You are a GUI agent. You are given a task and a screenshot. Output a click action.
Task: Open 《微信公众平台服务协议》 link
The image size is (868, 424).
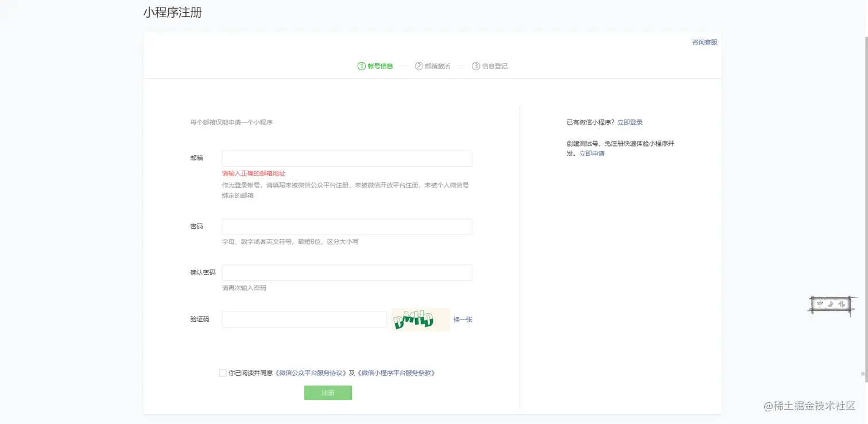pyautogui.click(x=311, y=373)
